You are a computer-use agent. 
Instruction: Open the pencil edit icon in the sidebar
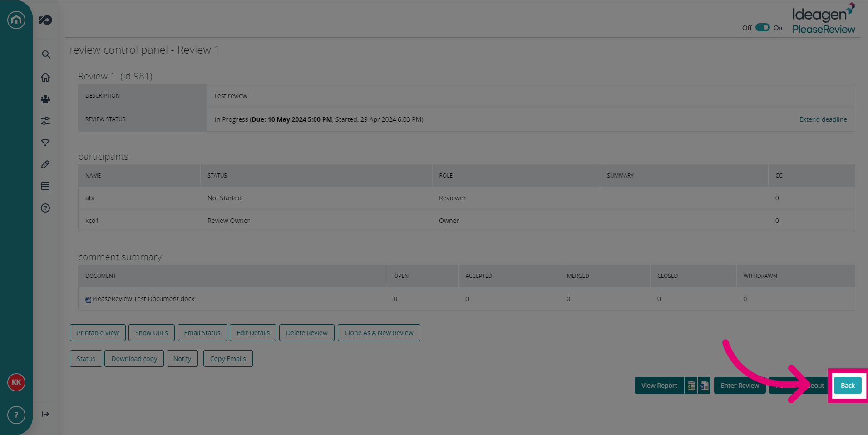point(45,164)
